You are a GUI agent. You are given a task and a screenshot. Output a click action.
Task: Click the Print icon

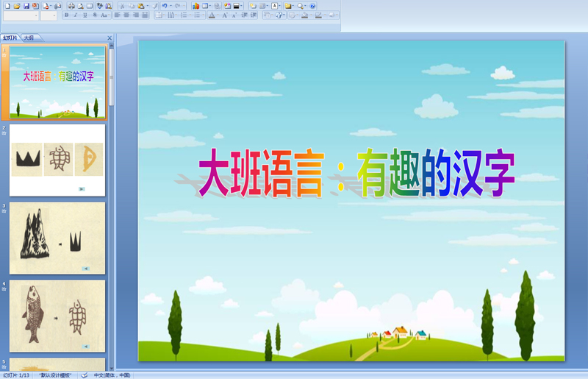click(x=71, y=6)
